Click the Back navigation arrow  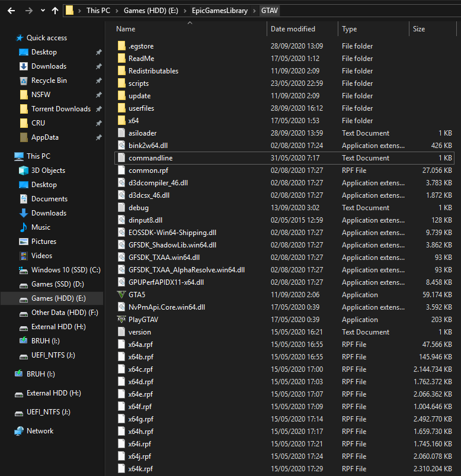click(x=12, y=11)
